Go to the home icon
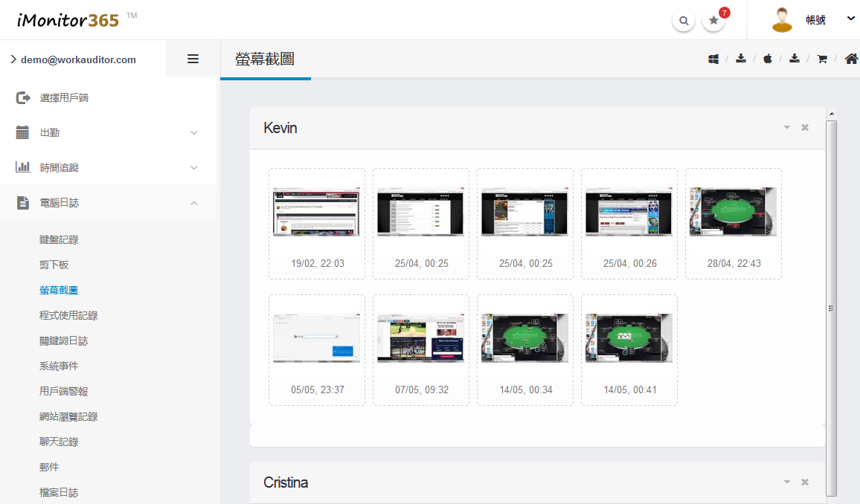The width and height of the screenshot is (860, 504). click(x=851, y=59)
